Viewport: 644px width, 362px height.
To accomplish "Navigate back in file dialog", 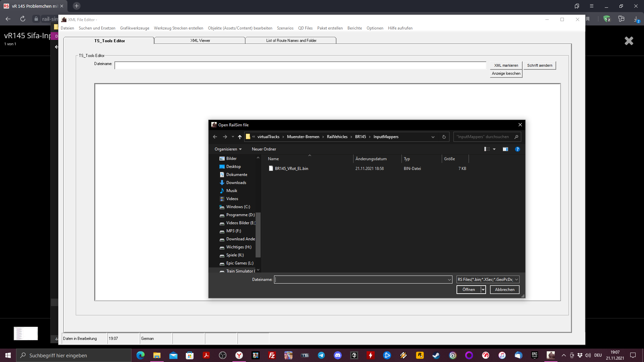I will click(215, 137).
